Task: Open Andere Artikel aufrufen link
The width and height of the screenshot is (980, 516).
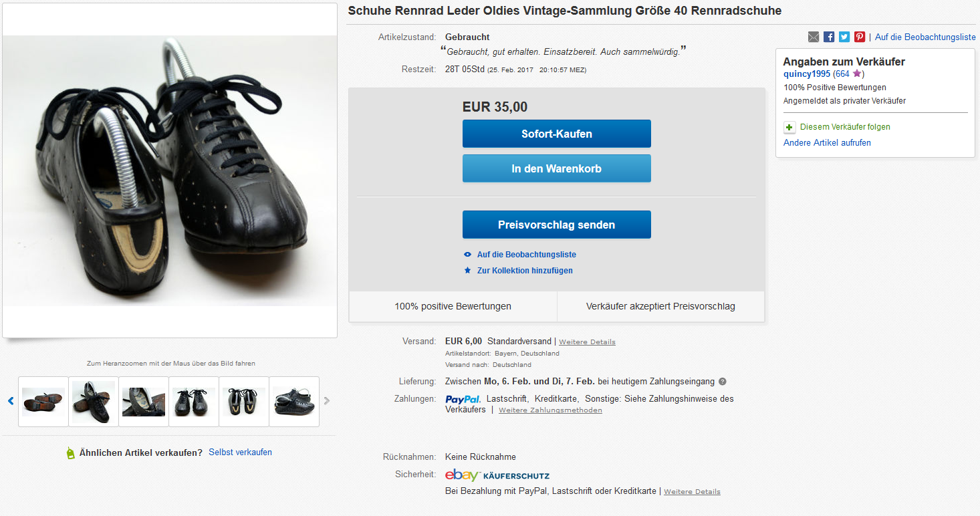Action: pos(827,143)
